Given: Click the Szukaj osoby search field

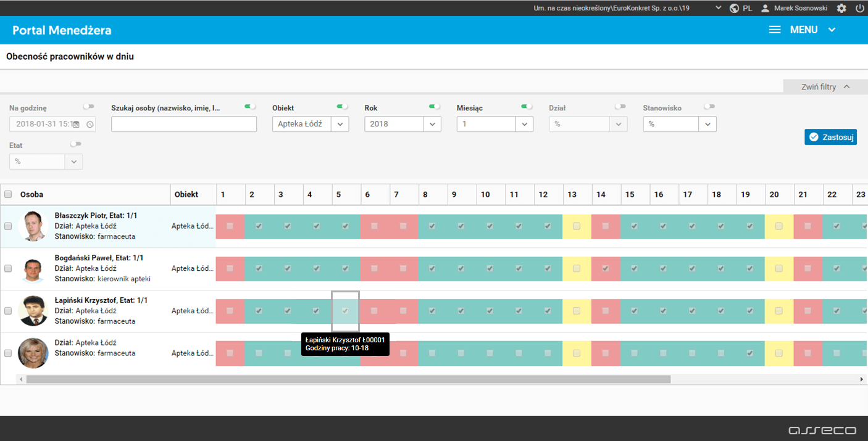Looking at the screenshot, I should pyautogui.click(x=184, y=124).
